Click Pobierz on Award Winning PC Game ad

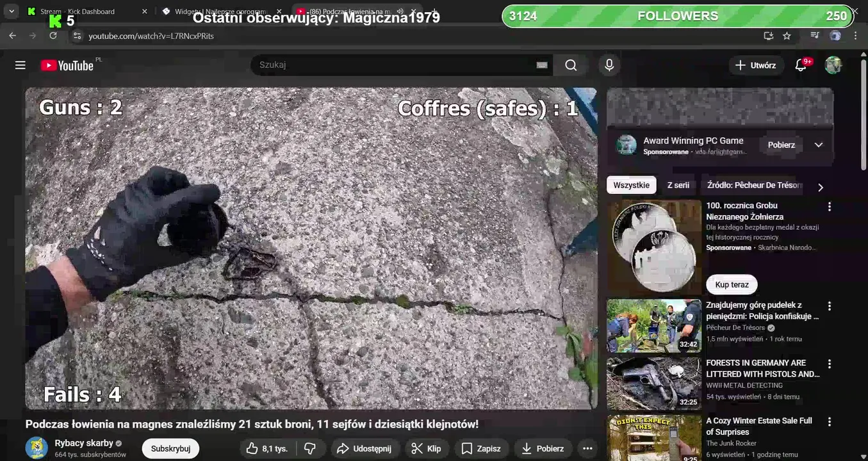781,145
